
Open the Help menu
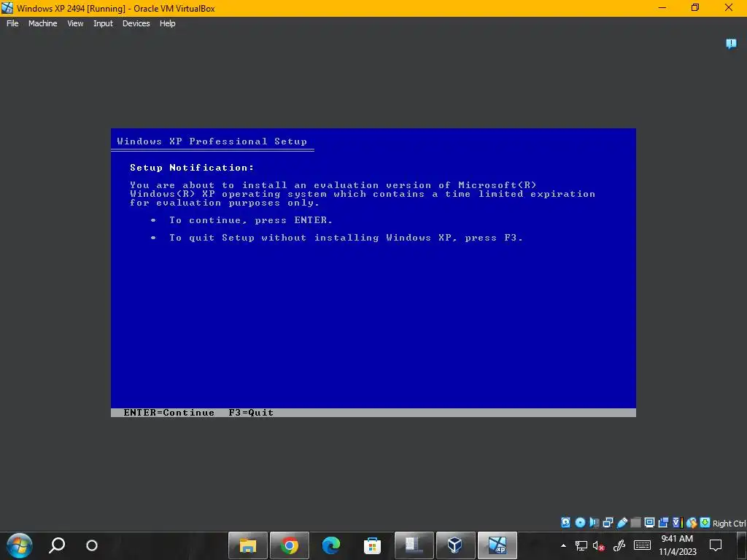point(167,23)
